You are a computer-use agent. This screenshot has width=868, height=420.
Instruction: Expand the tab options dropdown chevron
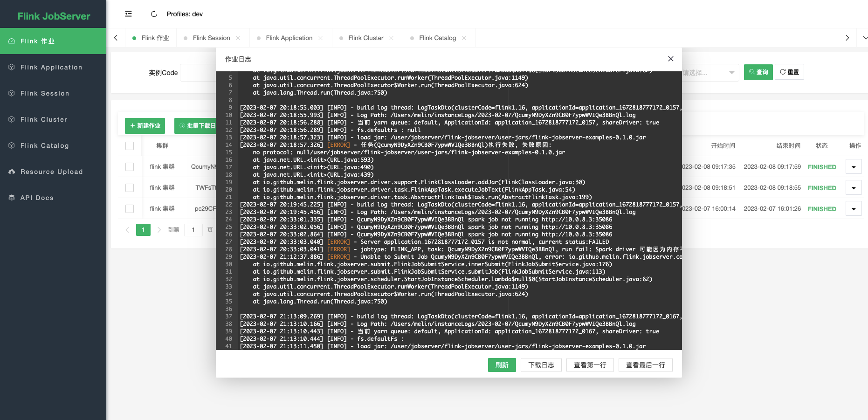(865, 38)
